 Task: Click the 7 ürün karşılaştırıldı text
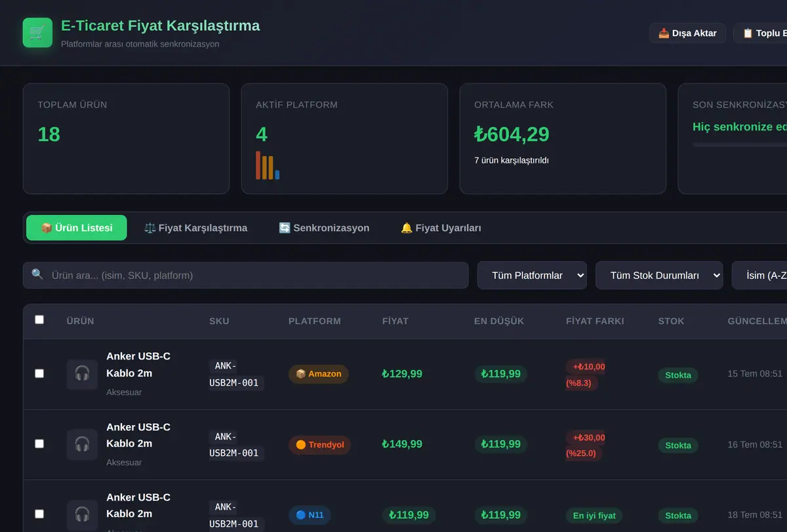(512, 160)
